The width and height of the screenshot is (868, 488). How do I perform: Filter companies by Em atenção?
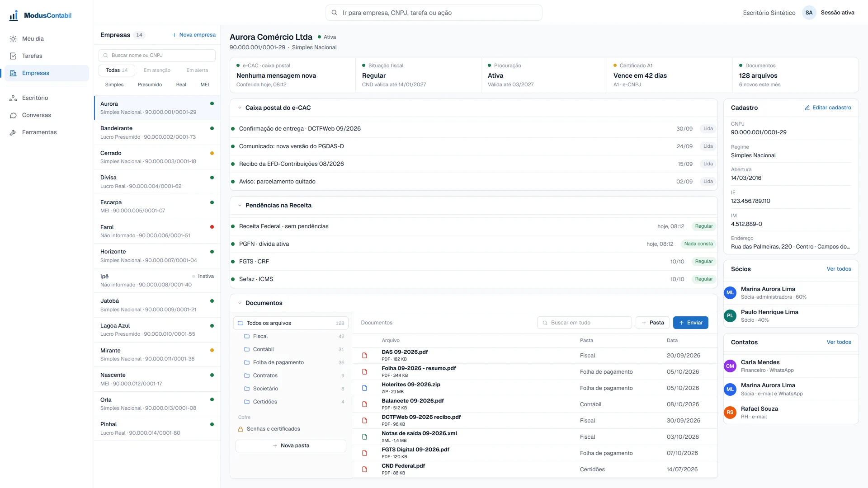pyautogui.click(x=157, y=70)
